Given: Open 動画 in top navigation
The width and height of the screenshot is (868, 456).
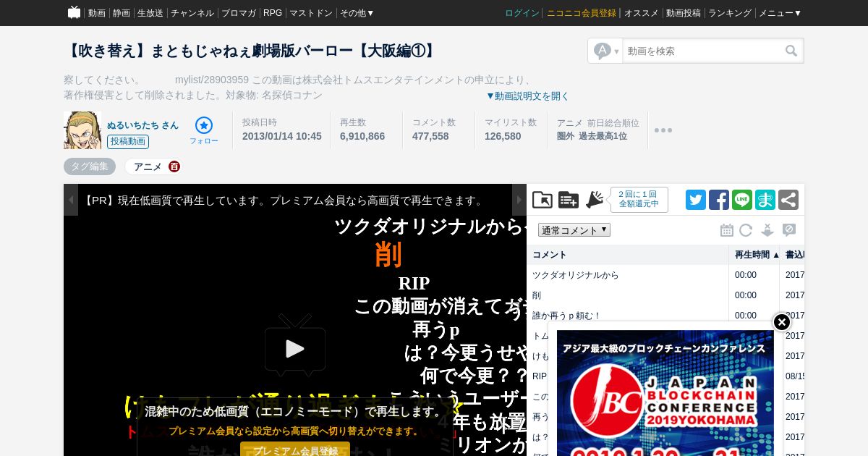Looking at the screenshot, I should [97, 13].
